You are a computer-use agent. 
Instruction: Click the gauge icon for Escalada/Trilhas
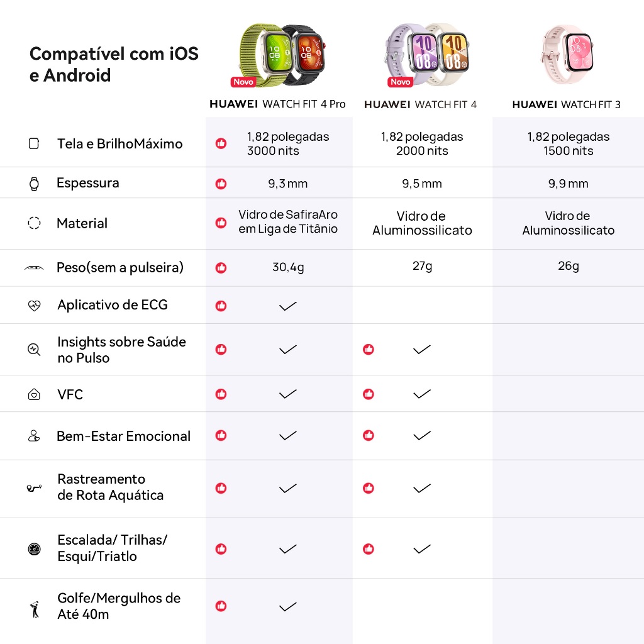coord(34,548)
